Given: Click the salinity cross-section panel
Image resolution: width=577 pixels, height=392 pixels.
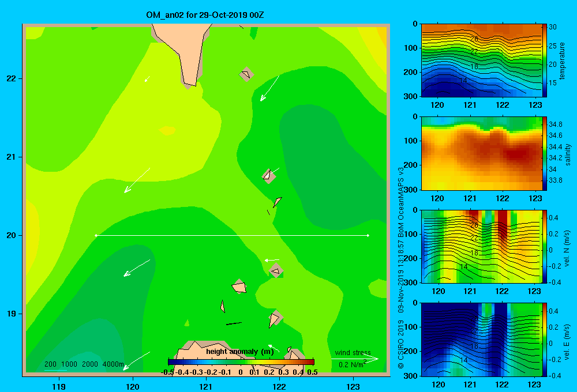Looking at the screenshot, I should click(481, 153).
